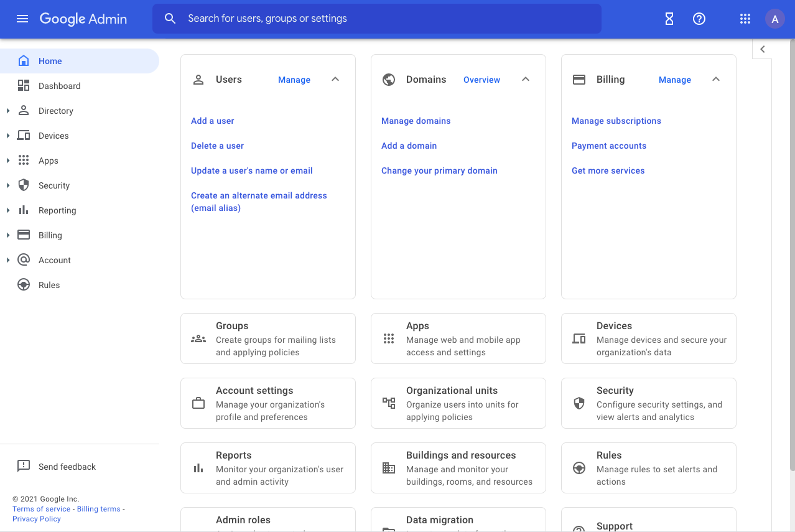The width and height of the screenshot is (795, 532).
Task: Click the Account settings briefcase icon
Action: tap(198, 403)
